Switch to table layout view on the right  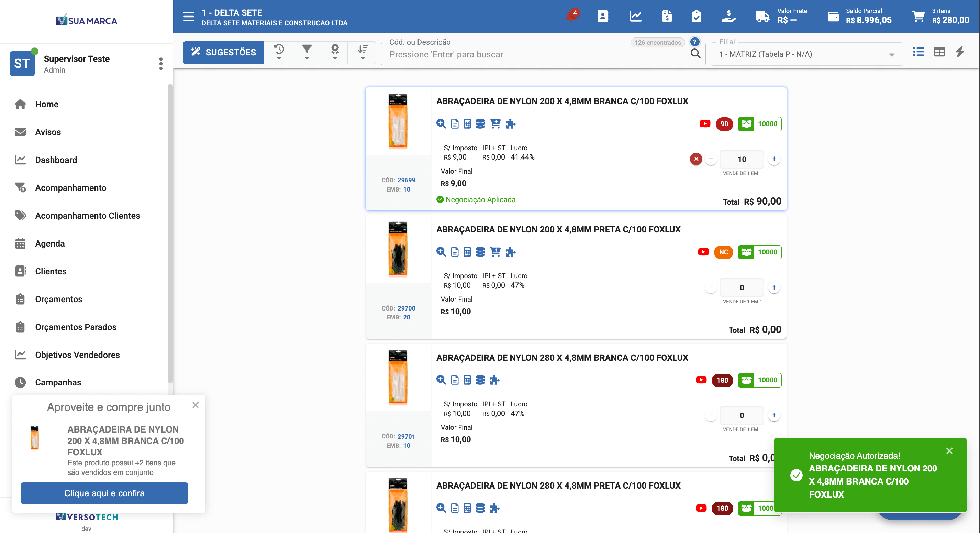[x=939, y=52]
